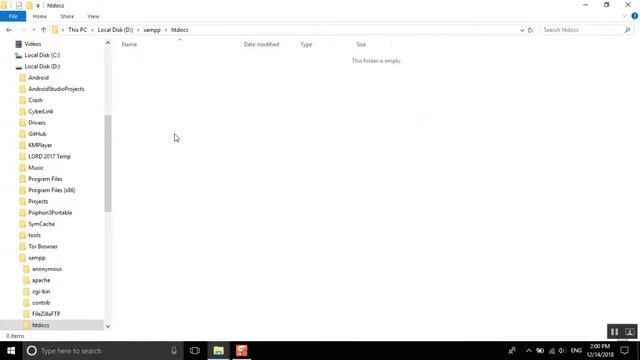Open the Windows Start menu
This screenshot has width=640, height=360.
coord(11,351)
